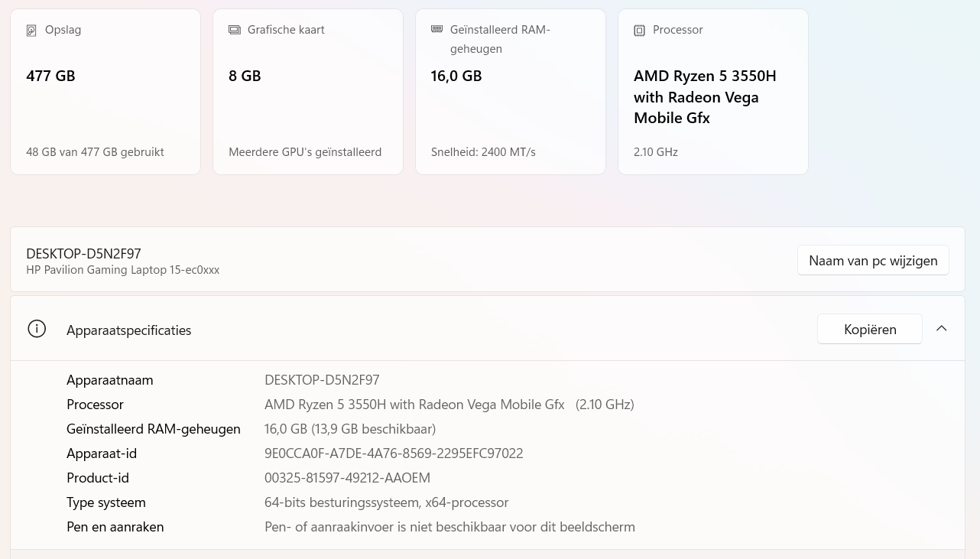Click the 64-bits besturingssysteem Type systeem value
This screenshot has height=559, width=980.
pos(386,502)
